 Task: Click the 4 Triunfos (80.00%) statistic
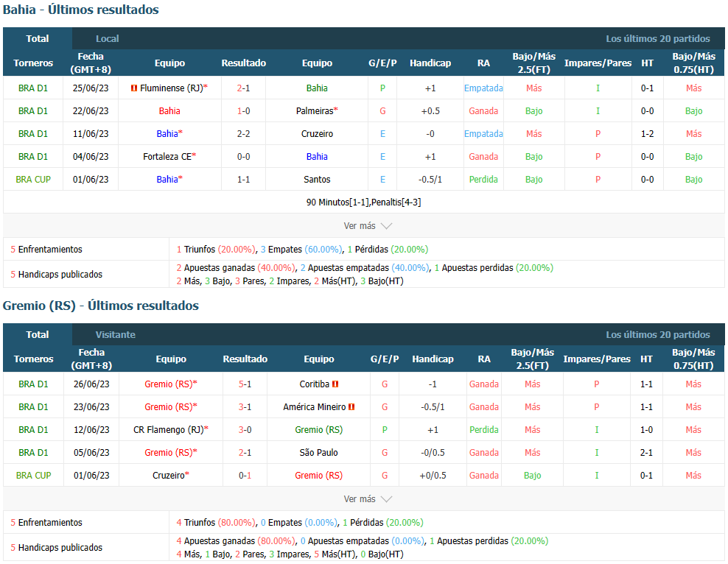216,523
